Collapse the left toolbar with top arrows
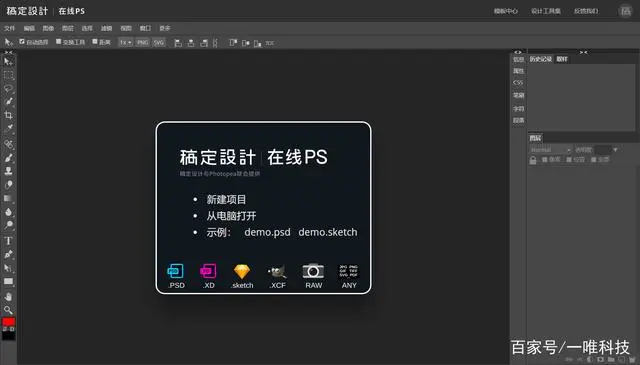 coord(8,53)
